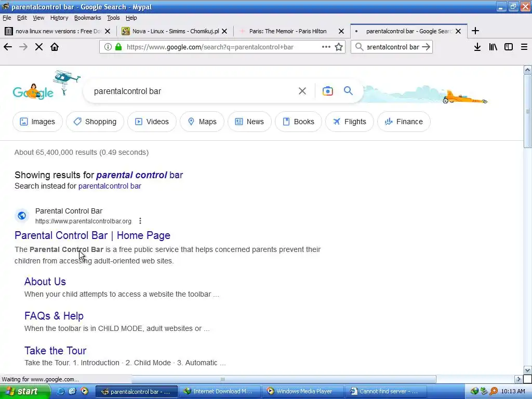Submit browser search with the arrow button
Viewport: 532px width, 399px height.
coord(426,47)
